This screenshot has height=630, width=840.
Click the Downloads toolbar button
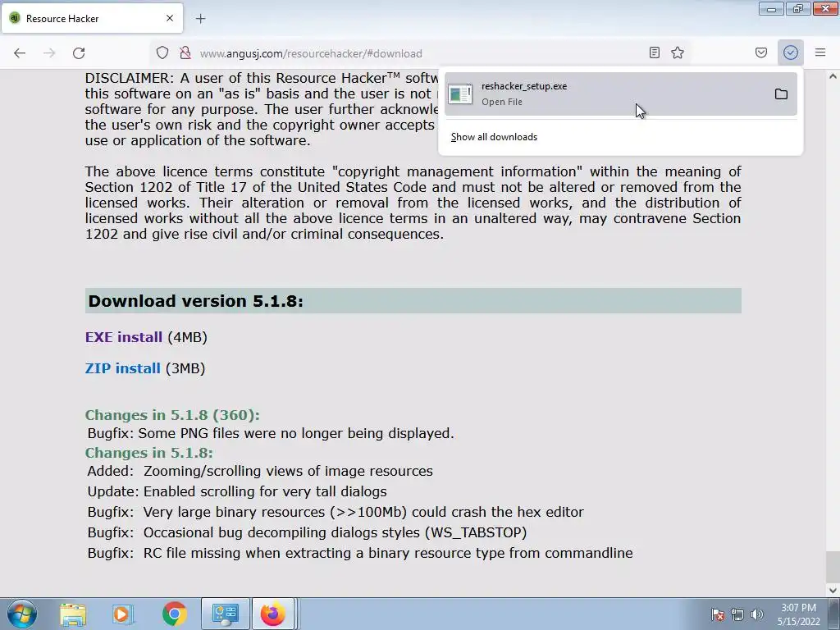pyautogui.click(x=790, y=52)
